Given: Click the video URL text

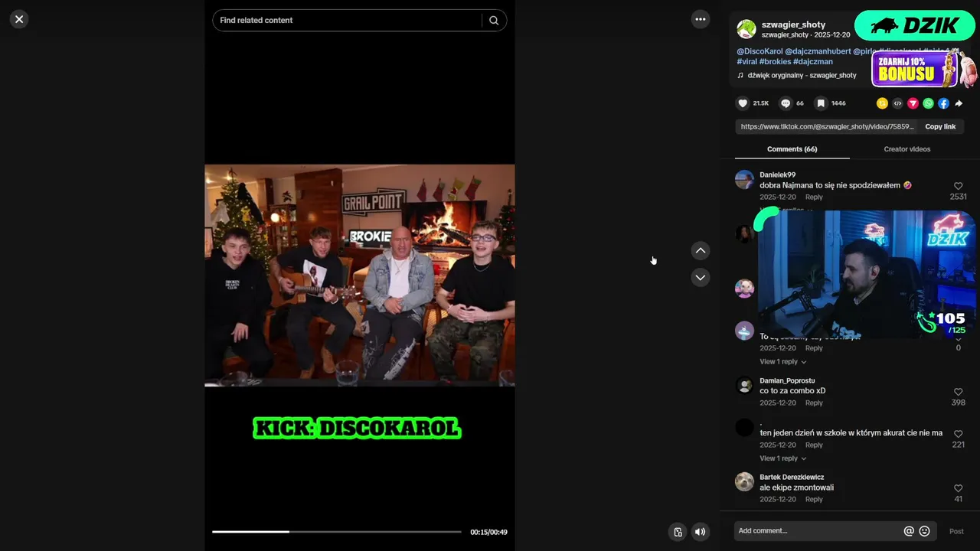Looking at the screenshot, I should [827, 127].
